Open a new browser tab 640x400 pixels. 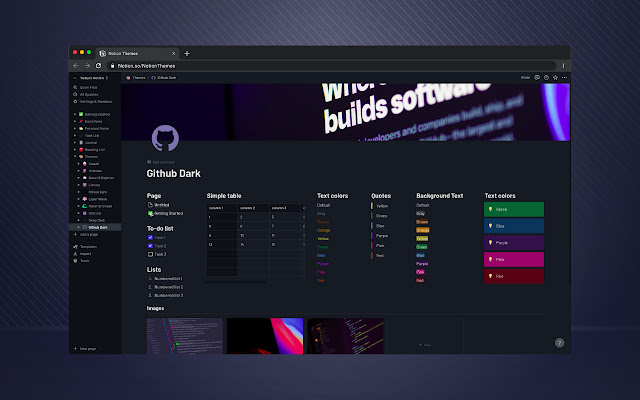(x=187, y=53)
